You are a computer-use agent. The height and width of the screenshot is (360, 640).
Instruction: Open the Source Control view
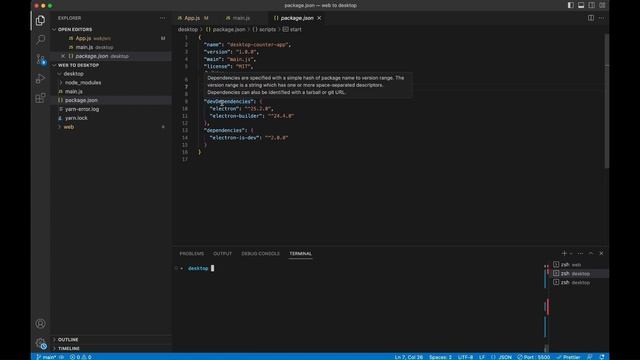(40, 59)
